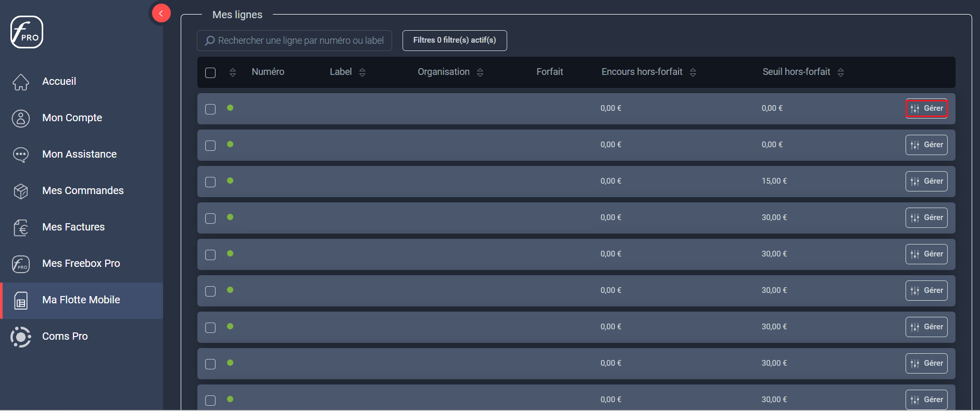The height and width of the screenshot is (411, 980).
Task: Click the Organisation column header text
Action: tap(444, 72)
